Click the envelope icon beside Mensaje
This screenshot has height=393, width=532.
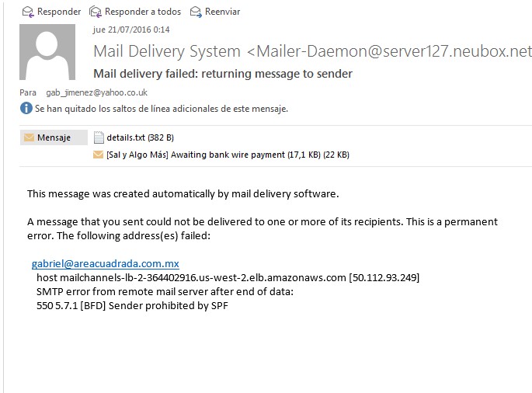pos(30,137)
